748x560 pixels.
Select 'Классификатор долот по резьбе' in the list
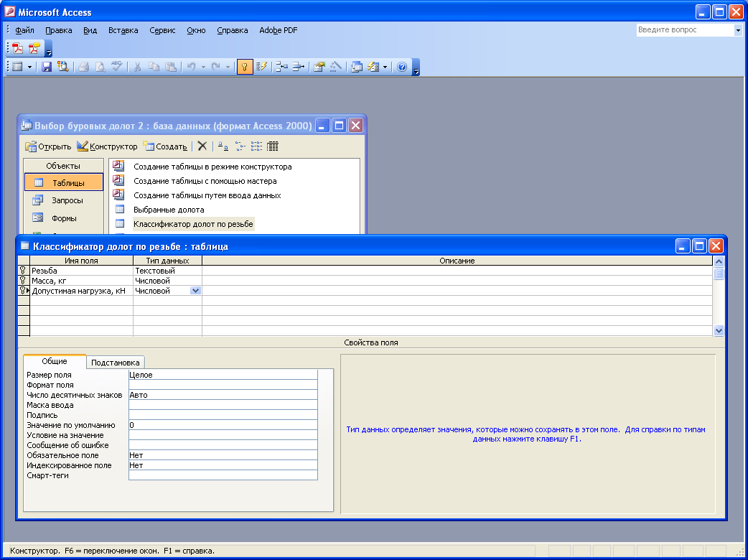click(193, 224)
